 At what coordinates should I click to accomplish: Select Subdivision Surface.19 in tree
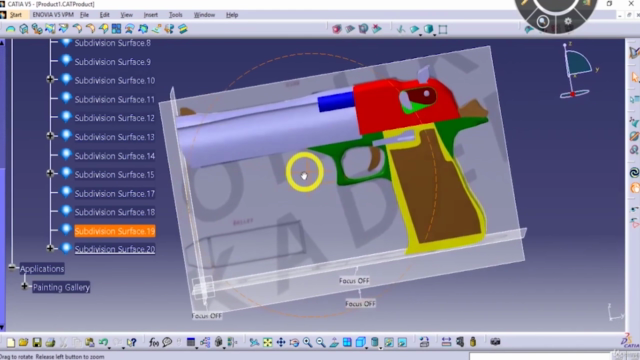(115, 231)
